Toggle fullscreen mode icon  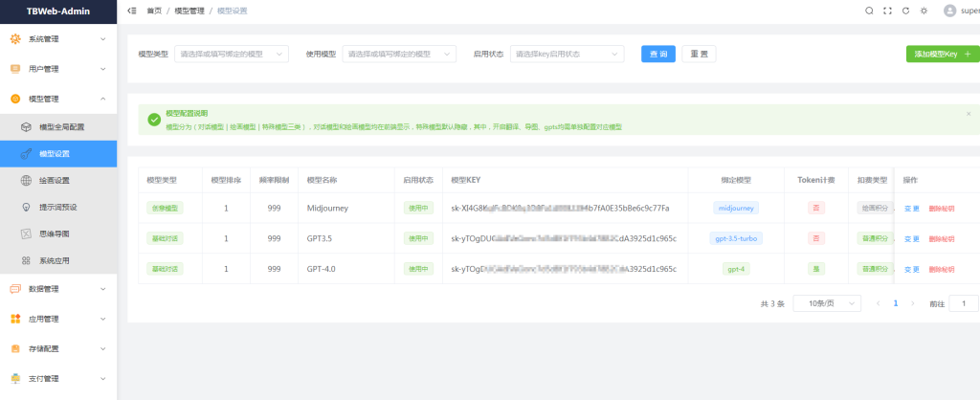[x=887, y=11]
